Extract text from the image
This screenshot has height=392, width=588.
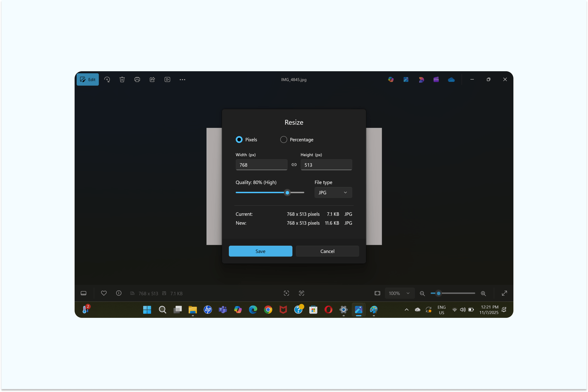click(301, 293)
